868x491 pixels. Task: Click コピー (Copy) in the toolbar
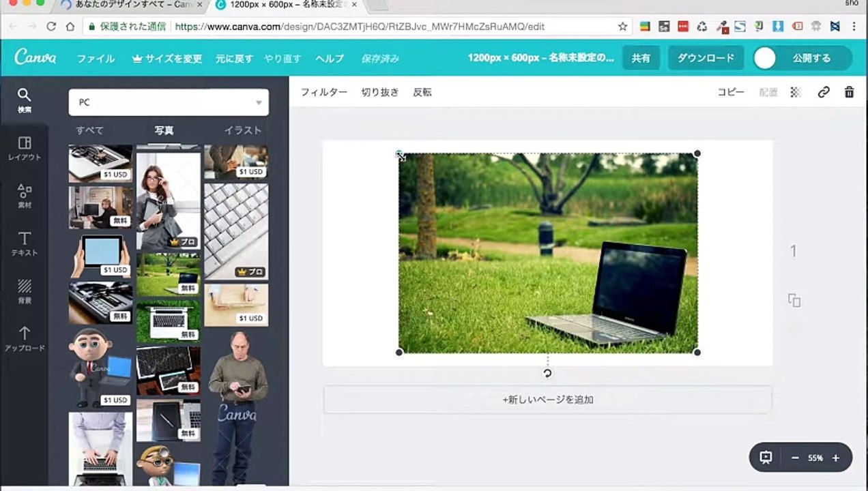pos(731,92)
